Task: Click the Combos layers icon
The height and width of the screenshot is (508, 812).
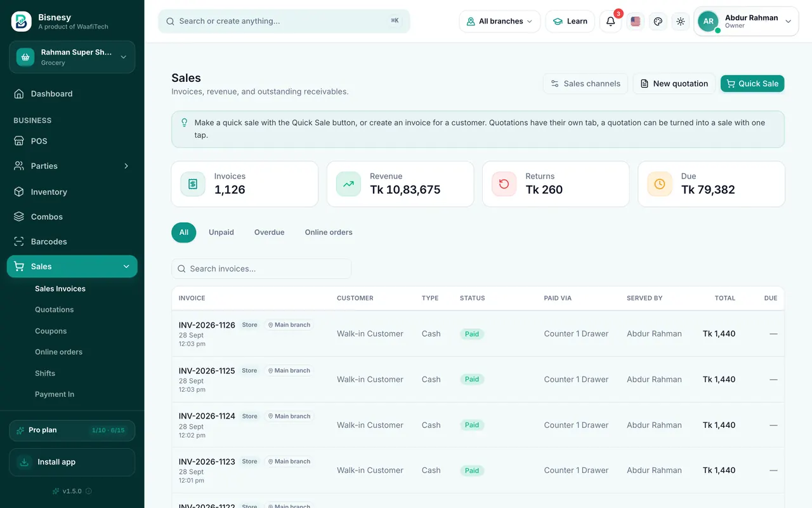Action: click(19, 217)
